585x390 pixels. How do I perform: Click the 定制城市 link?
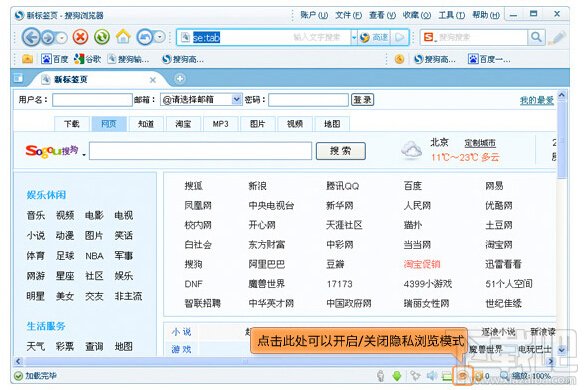tap(480, 143)
